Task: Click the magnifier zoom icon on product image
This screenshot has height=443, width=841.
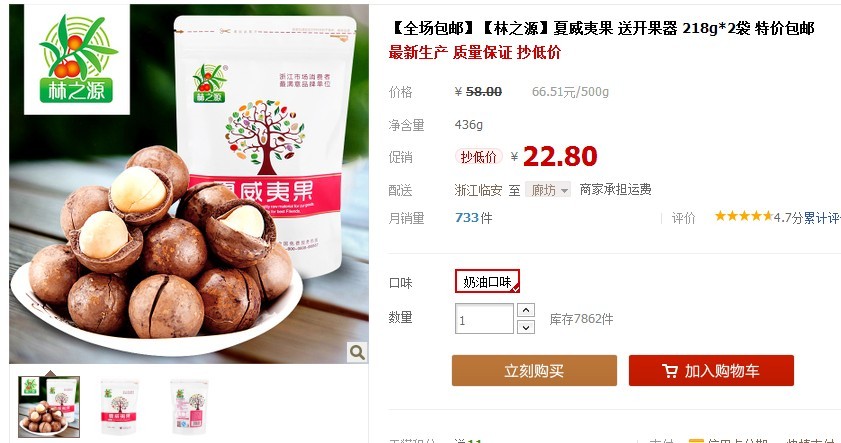Action: (357, 352)
